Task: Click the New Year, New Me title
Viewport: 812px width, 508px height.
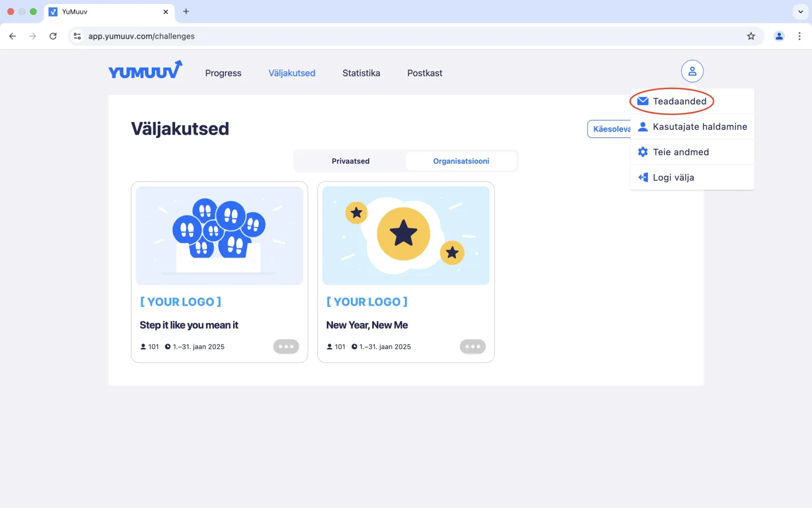Action: point(367,325)
